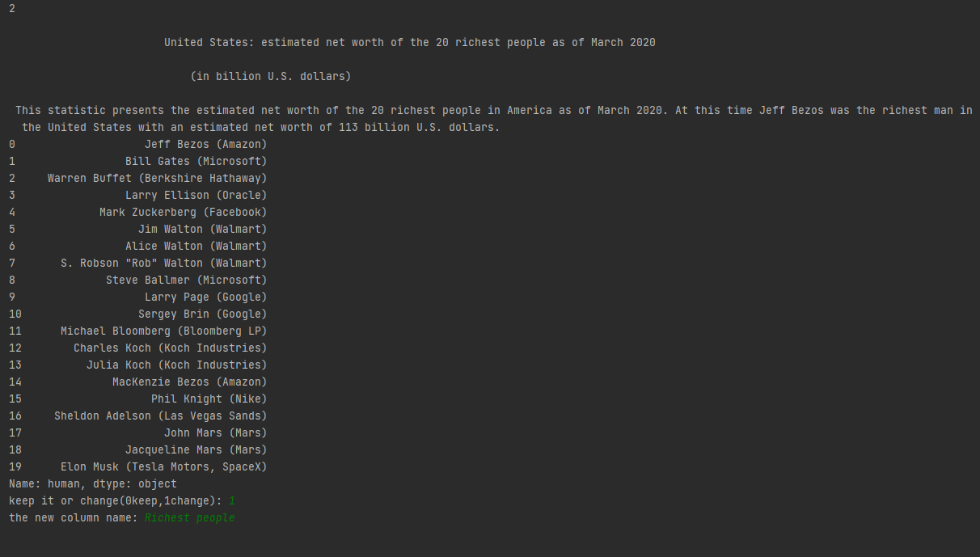Click the 'Elon Musk (Tesla Motors, SpaceX)' row
This screenshot has height=557, width=980.
click(163, 466)
